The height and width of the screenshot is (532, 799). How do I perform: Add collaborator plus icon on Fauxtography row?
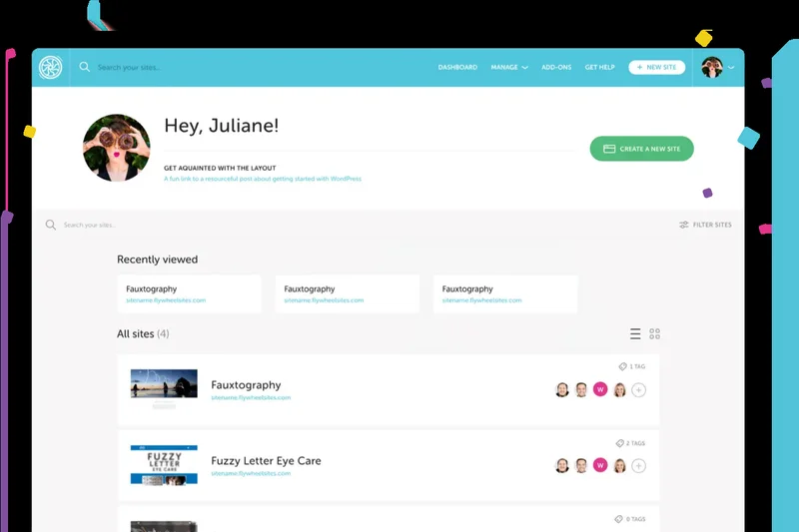pyautogui.click(x=638, y=390)
